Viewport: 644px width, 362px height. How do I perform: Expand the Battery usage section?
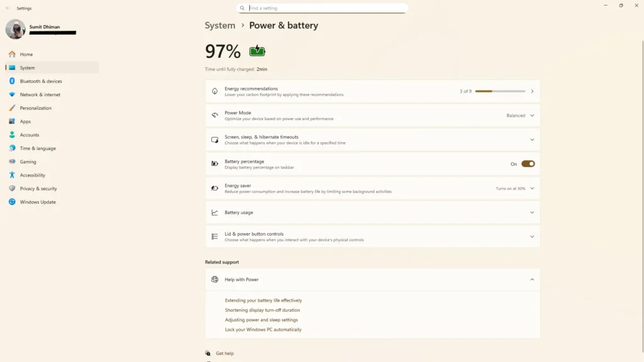pos(531,212)
